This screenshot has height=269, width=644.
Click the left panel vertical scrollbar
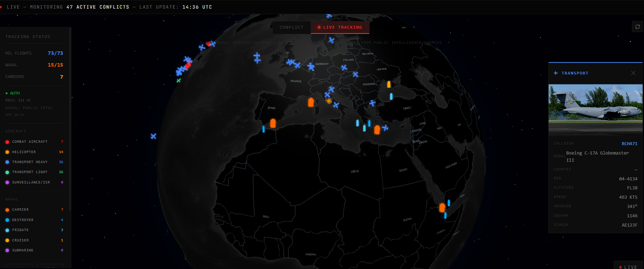(70, 119)
